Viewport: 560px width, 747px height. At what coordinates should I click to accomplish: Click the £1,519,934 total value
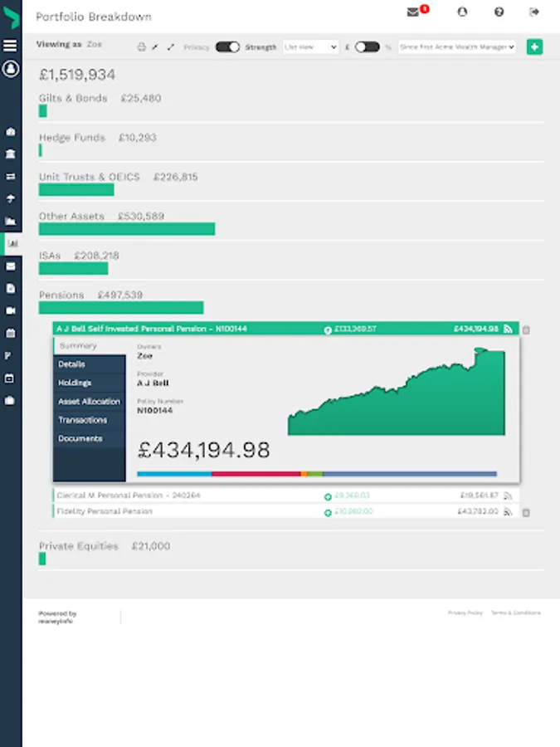click(x=77, y=75)
